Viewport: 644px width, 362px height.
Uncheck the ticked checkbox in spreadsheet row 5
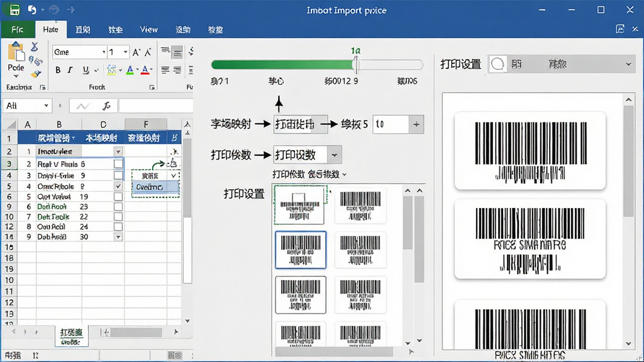click(118, 186)
